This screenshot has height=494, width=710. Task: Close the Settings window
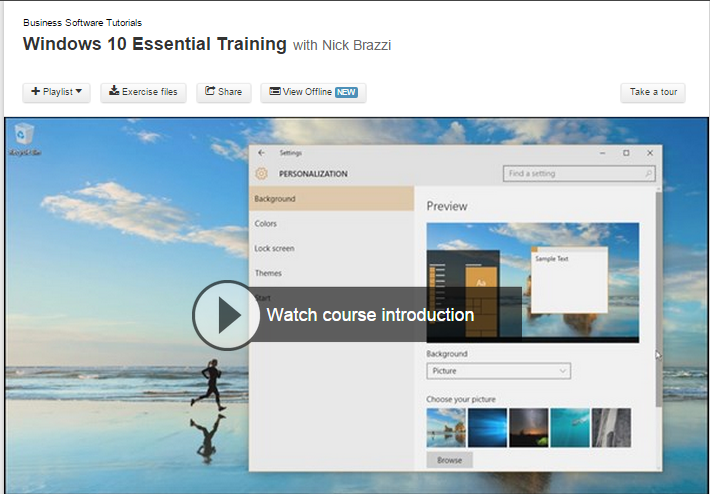650,153
